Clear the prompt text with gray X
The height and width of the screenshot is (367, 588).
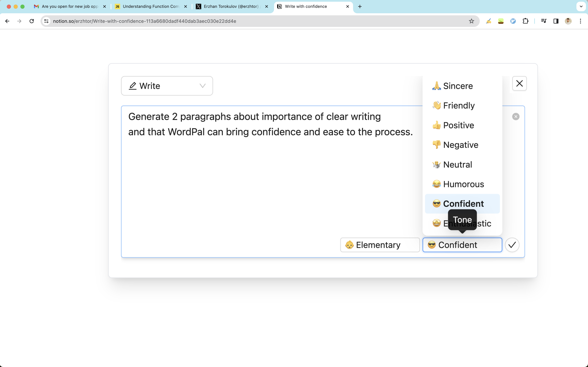pos(516,117)
